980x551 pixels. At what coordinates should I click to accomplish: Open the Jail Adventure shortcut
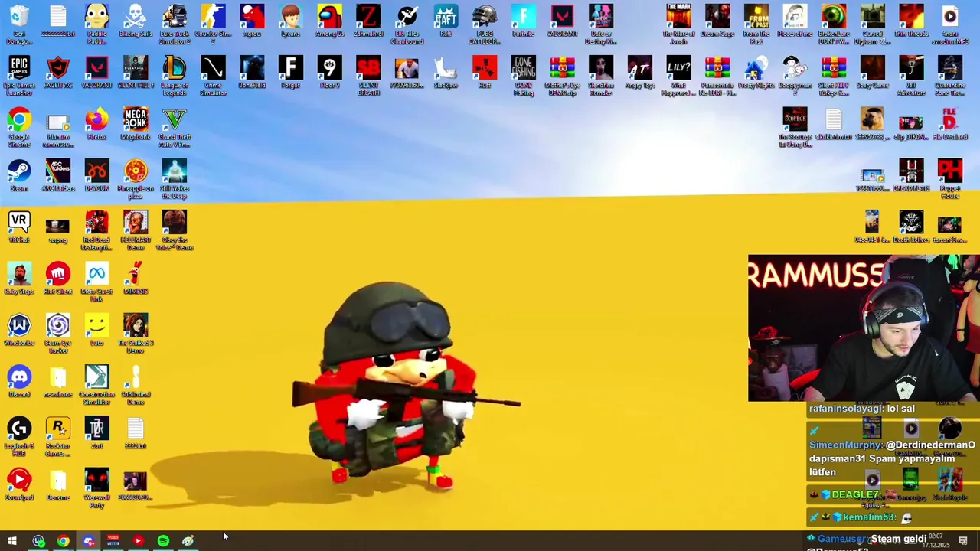pos(911,75)
